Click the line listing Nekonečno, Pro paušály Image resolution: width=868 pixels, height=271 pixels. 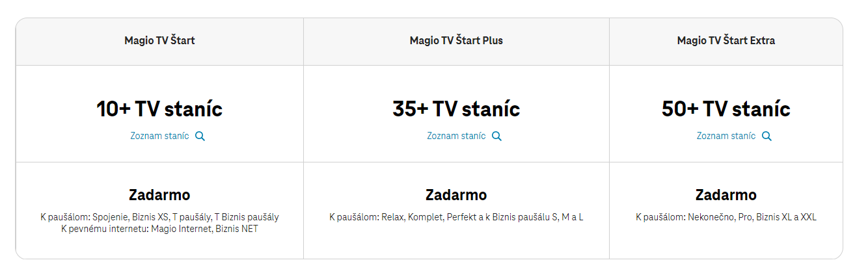(x=726, y=217)
